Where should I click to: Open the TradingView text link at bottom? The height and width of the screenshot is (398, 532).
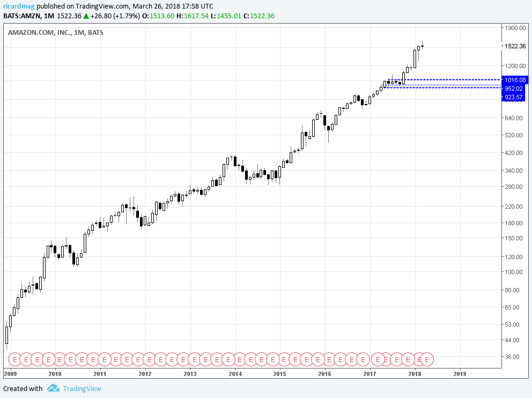(82, 388)
